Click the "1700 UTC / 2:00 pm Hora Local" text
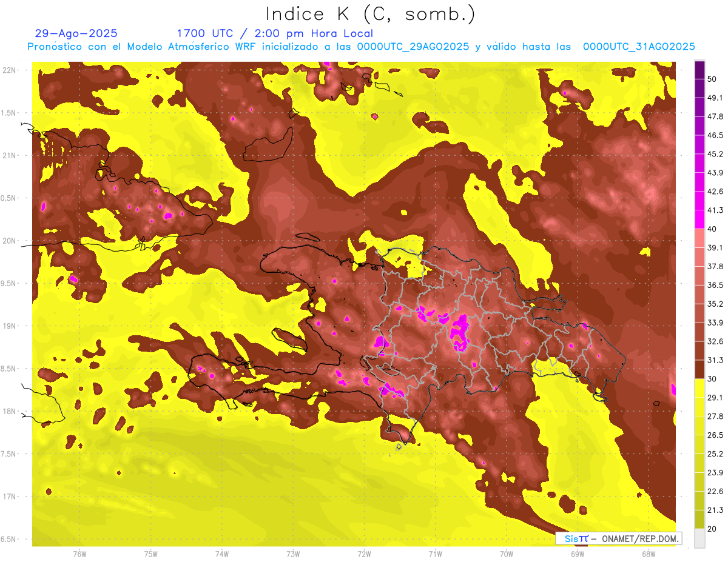Screen dimensions: 728x562 tap(275, 33)
